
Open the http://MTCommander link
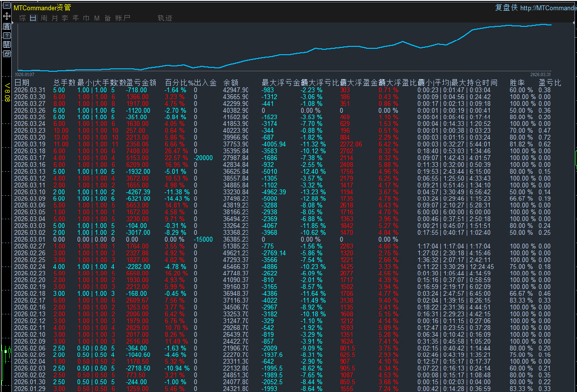click(548, 8)
